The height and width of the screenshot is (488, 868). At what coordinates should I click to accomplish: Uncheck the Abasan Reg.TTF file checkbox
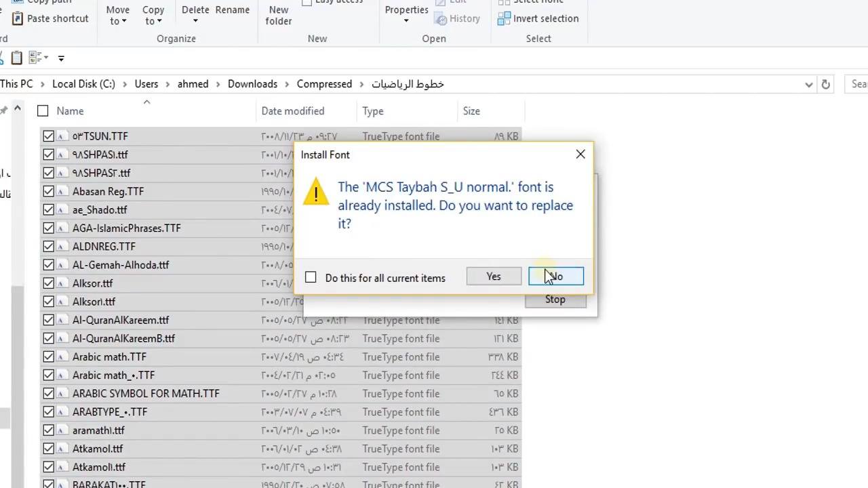48,192
